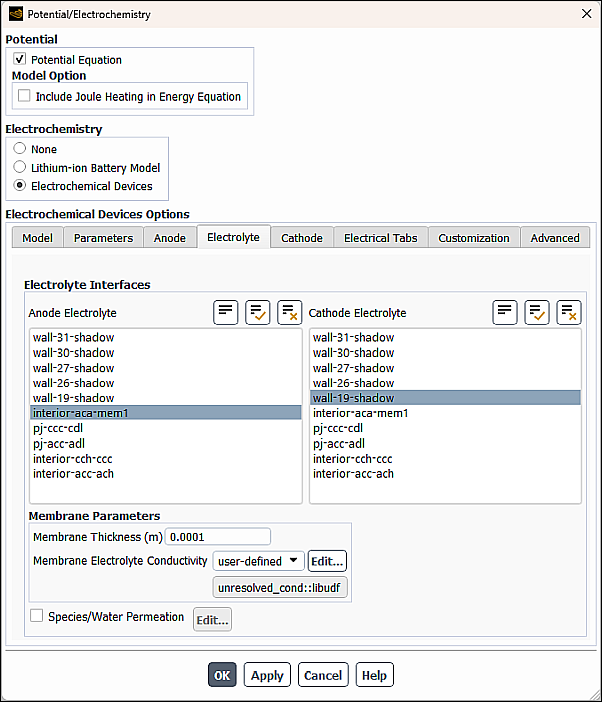Switch to the Parameters tab
Viewport: 602px width, 702px height.
(103, 238)
